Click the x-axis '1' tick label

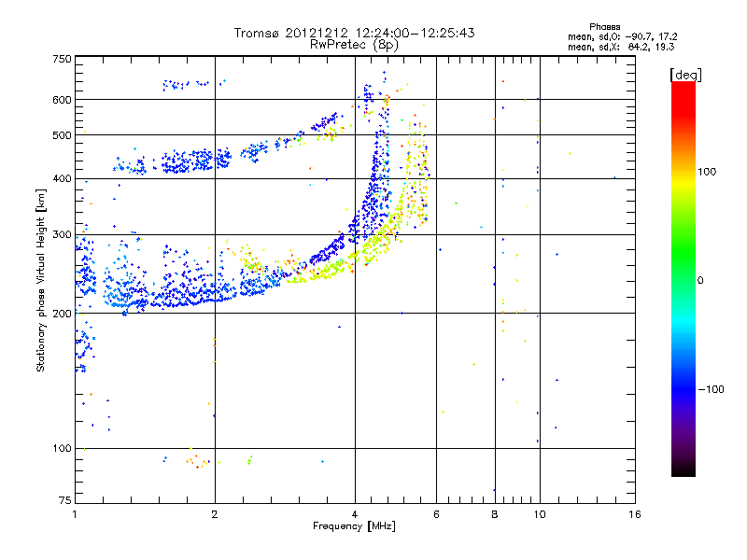coord(75,514)
